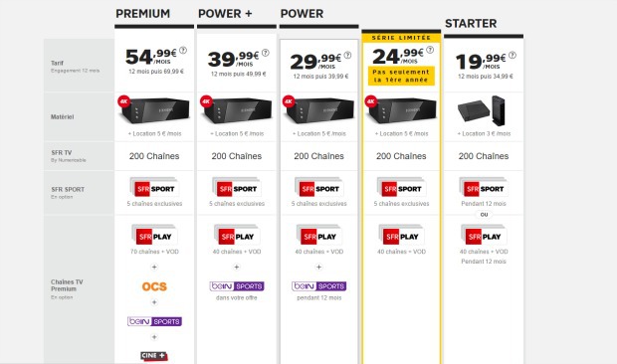
Task: Click the plus sign below SFR Play in Power
Action: tap(318, 267)
